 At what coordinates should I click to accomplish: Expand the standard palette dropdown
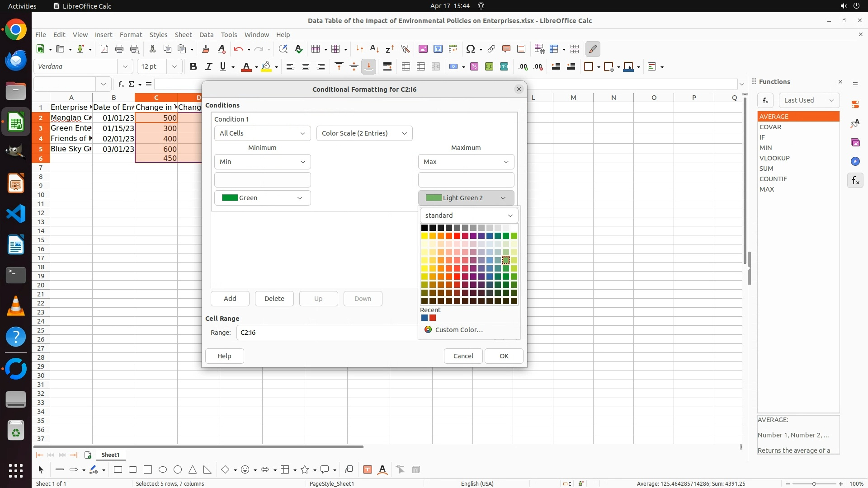tap(469, 216)
